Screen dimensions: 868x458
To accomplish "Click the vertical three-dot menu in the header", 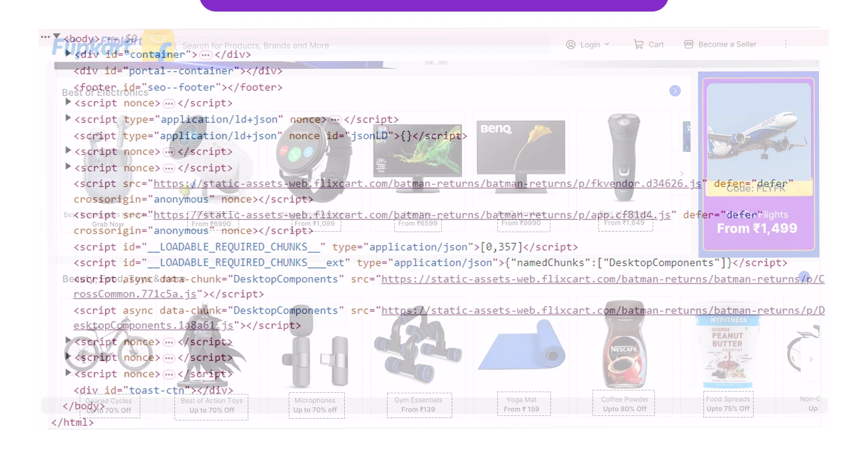I will click(785, 44).
